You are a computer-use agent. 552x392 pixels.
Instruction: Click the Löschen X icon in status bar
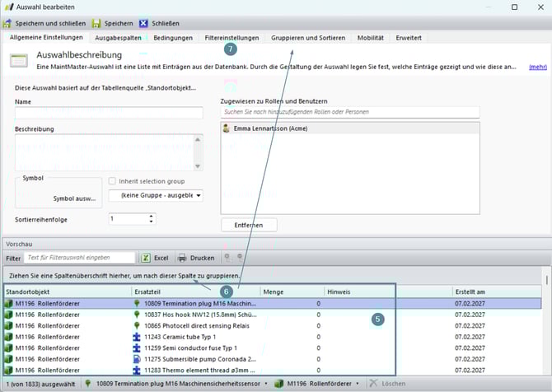[373, 383]
